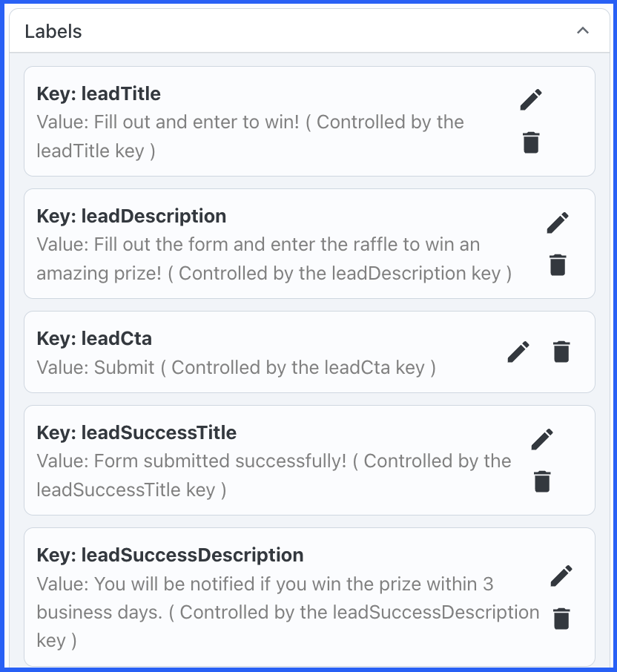Delete the leadDescription label

558,265
